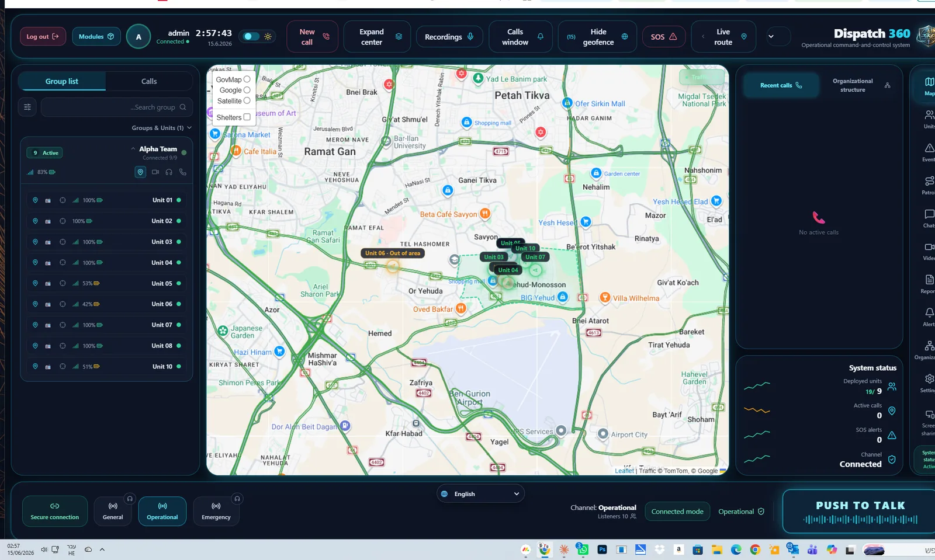Show hidden icons in the system tray
This screenshot has width=935, height=560.
(x=102, y=549)
